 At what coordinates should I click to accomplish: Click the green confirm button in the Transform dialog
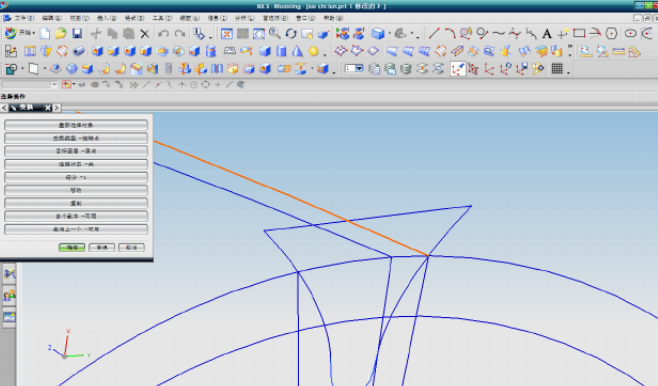click(x=72, y=248)
